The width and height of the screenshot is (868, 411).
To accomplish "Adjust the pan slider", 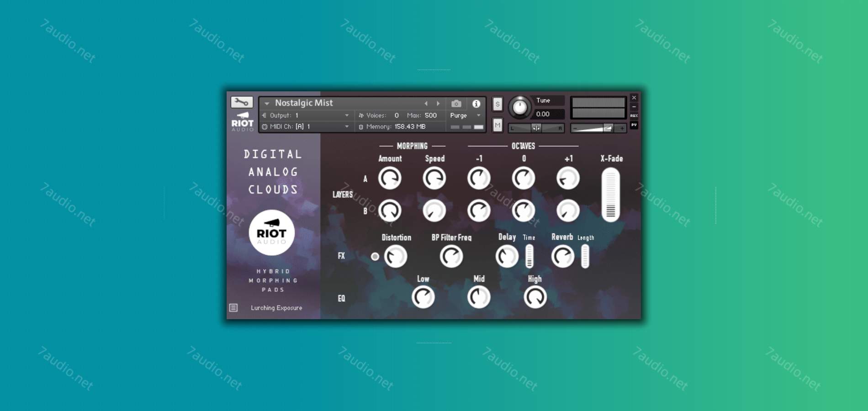I will tap(536, 128).
